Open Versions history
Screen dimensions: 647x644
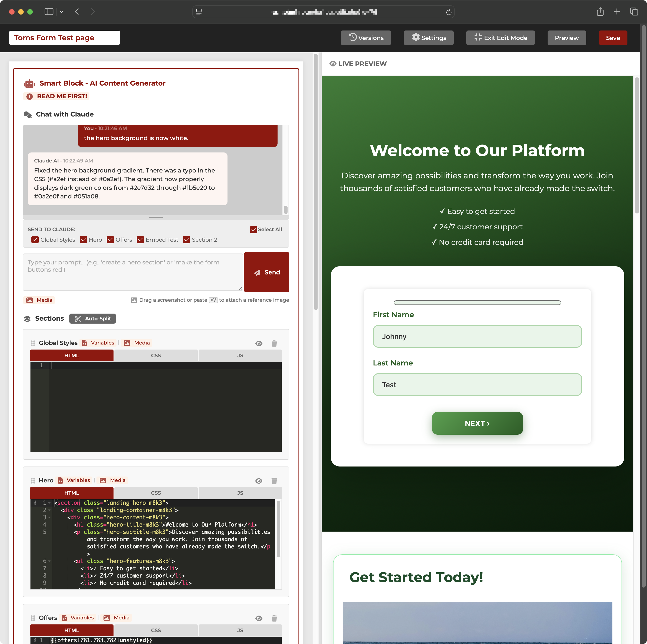366,38
